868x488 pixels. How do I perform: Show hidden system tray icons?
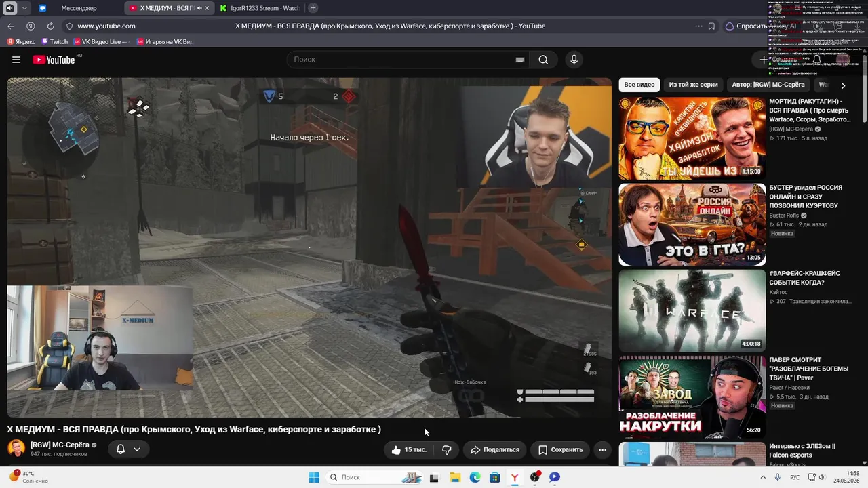763,477
